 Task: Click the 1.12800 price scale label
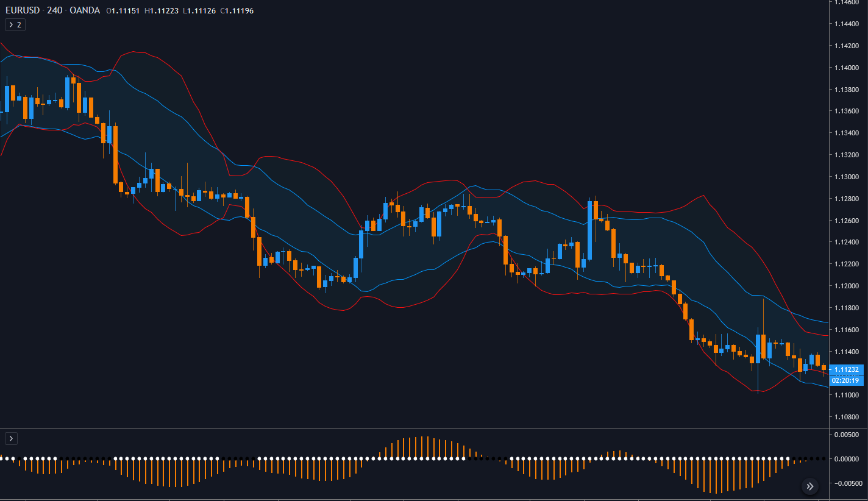847,199
